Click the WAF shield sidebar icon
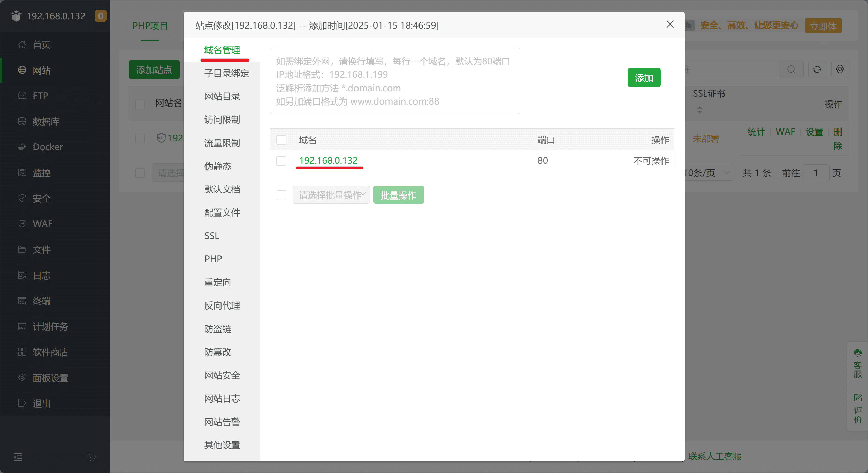The image size is (868, 473). tap(22, 224)
